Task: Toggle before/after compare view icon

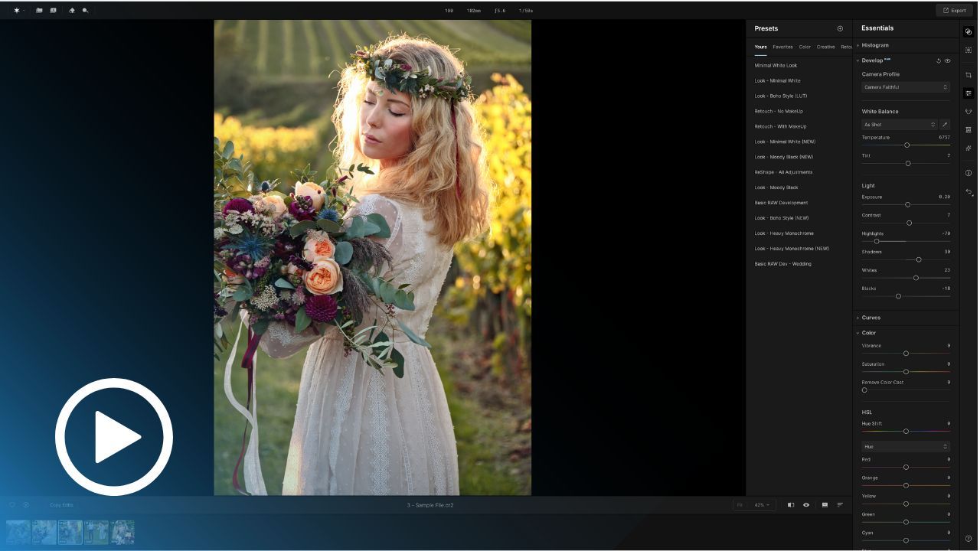Action: pos(791,505)
